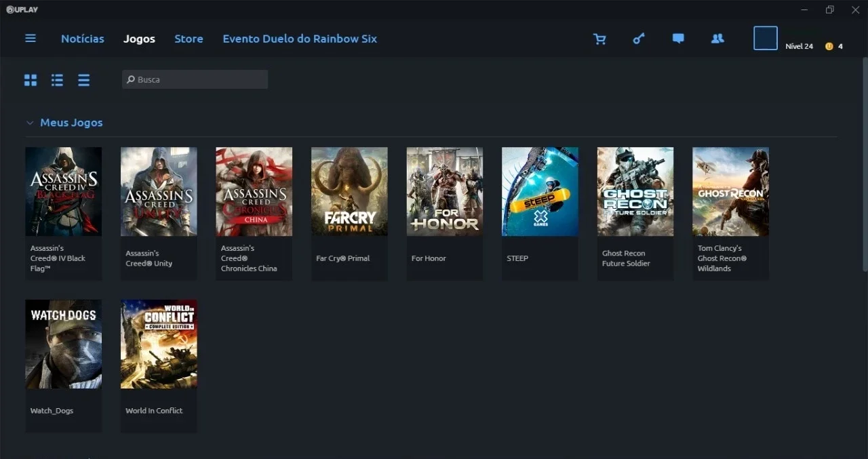The width and height of the screenshot is (868, 459).
Task: Click "Tom Clancy's Ghost Recon® Wildlands" title text
Action: (722, 258)
